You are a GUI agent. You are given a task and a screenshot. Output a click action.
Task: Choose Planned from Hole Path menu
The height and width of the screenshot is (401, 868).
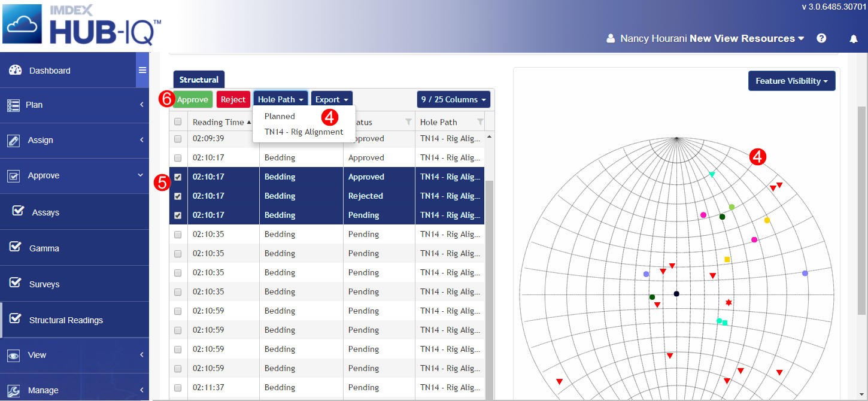pos(280,116)
